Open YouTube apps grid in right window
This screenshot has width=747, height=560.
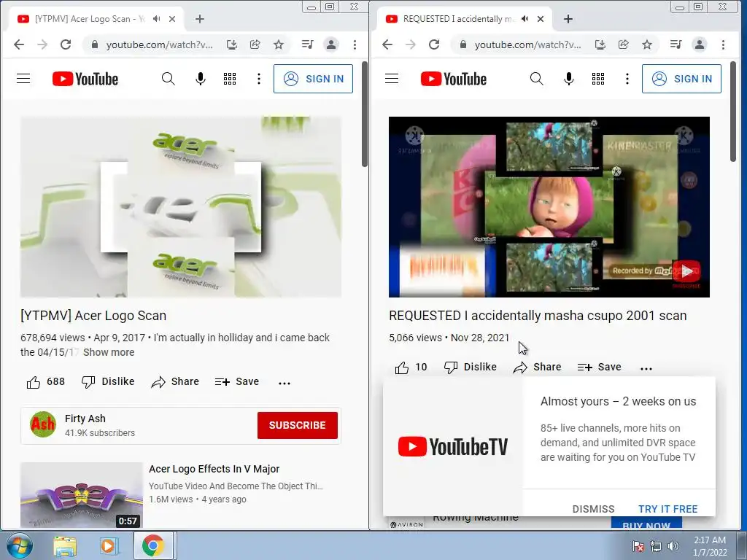coord(598,79)
